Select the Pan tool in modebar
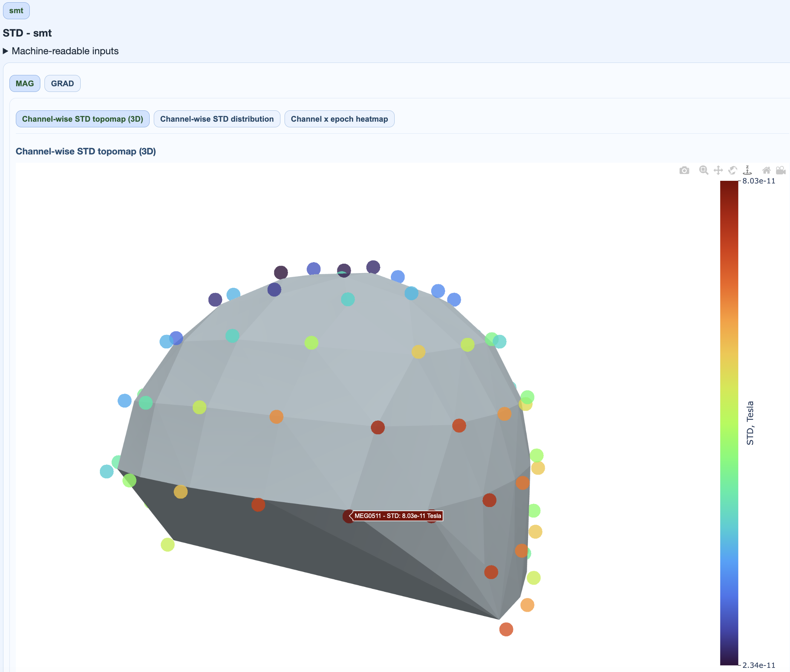 click(x=718, y=170)
